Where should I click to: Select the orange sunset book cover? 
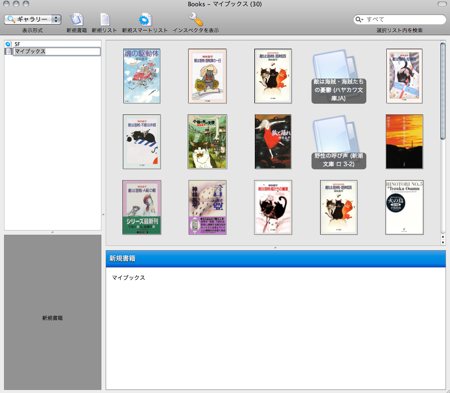[404, 142]
